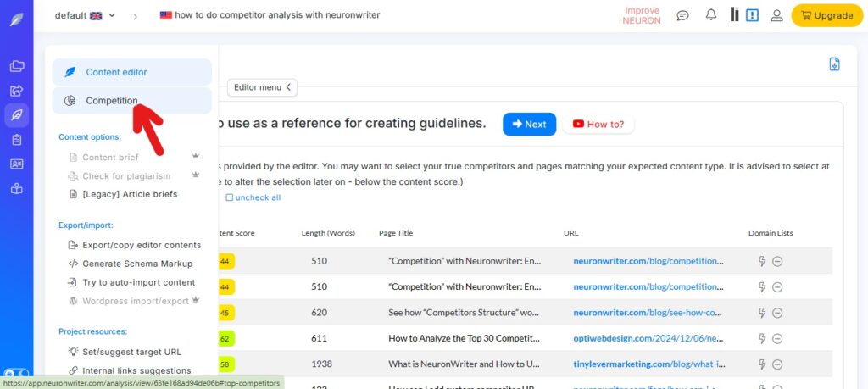Screen dimensions: 868x389
Task: Click title "See how "Competitors Structure" wo..."
Action: point(464,313)
